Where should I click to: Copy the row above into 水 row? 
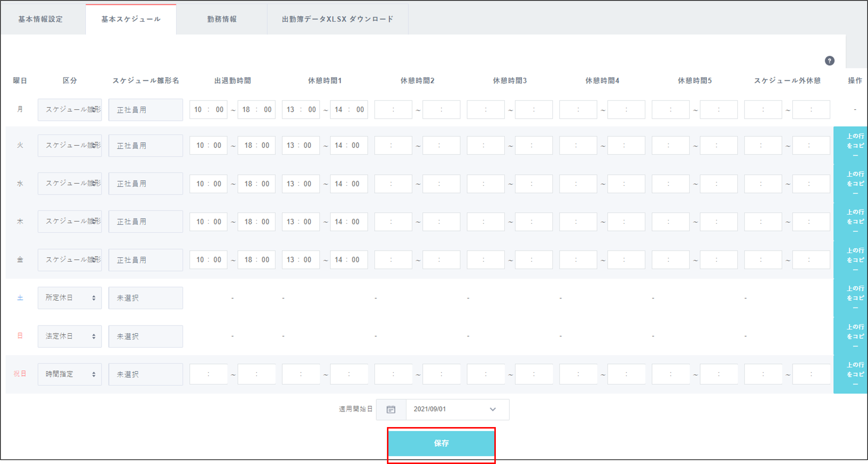[x=850, y=184]
